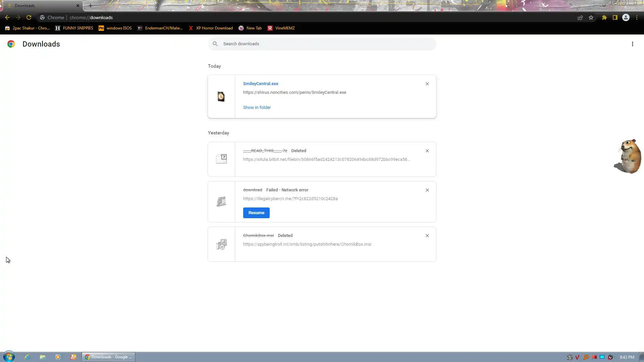Open the windows ISOS bookmark
Screen dimensions: 644x362
point(115,28)
